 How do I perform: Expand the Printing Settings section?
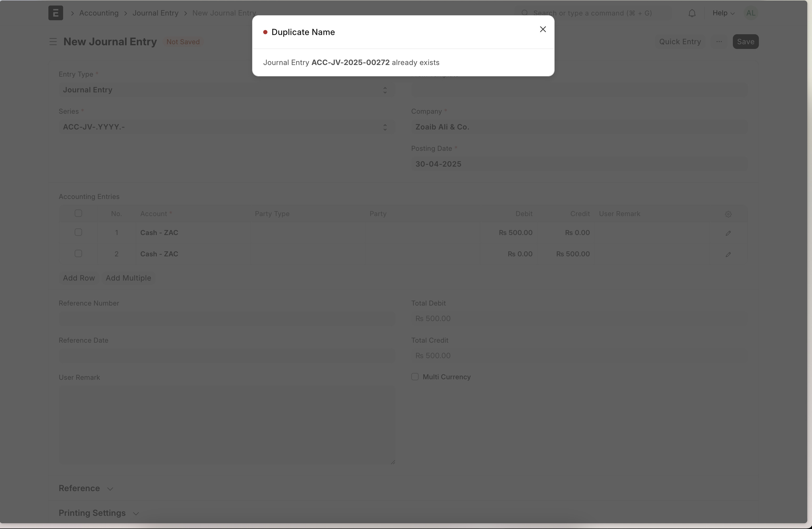click(x=99, y=513)
